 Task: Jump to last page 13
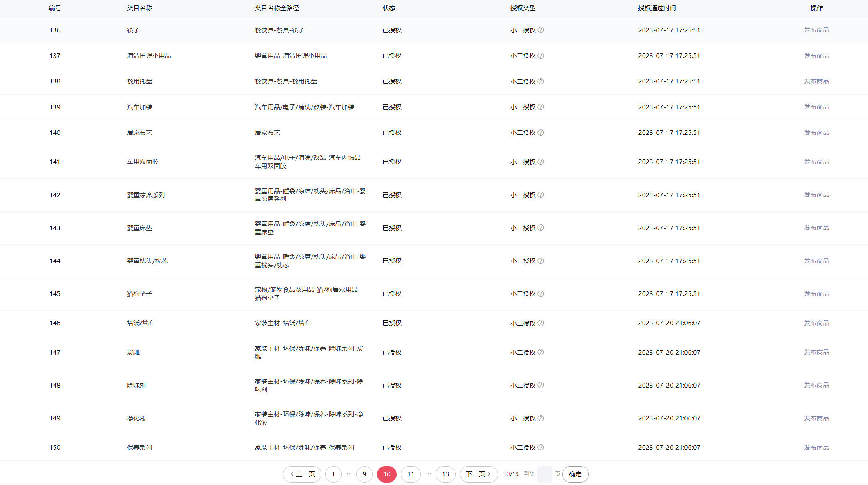(x=445, y=474)
